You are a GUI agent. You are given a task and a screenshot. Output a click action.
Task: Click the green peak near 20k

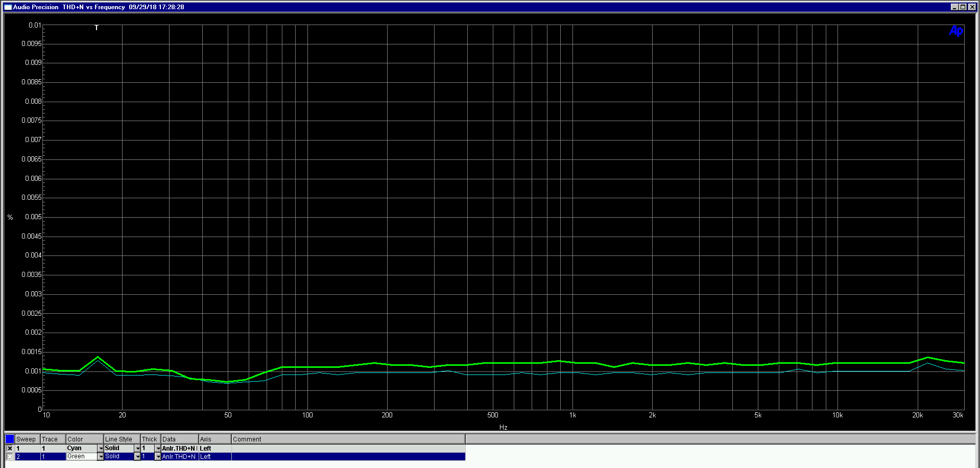coord(927,358)
